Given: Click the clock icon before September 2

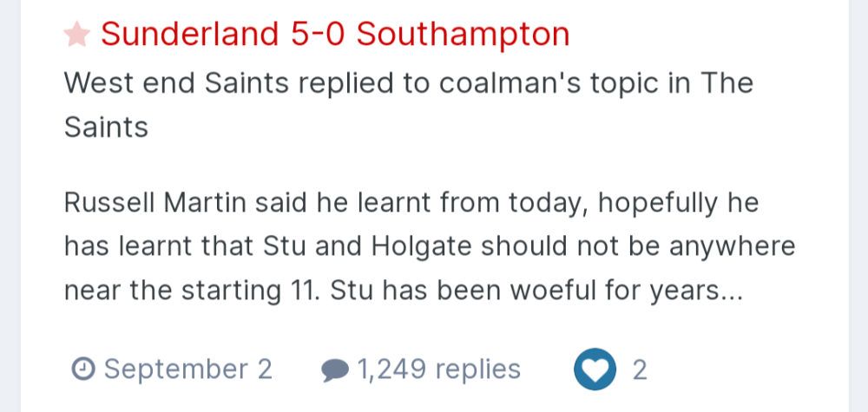Looking at the screenshot, I should coord(82,370).
